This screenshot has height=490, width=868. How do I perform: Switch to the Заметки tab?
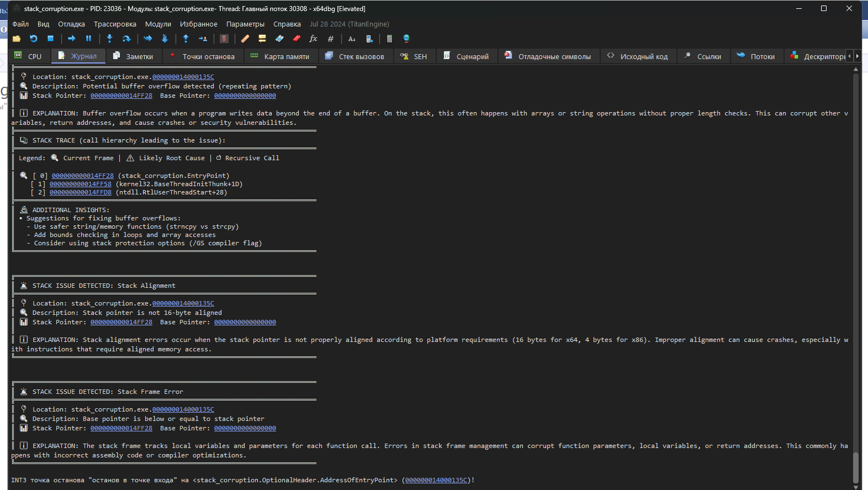point(134,56)
